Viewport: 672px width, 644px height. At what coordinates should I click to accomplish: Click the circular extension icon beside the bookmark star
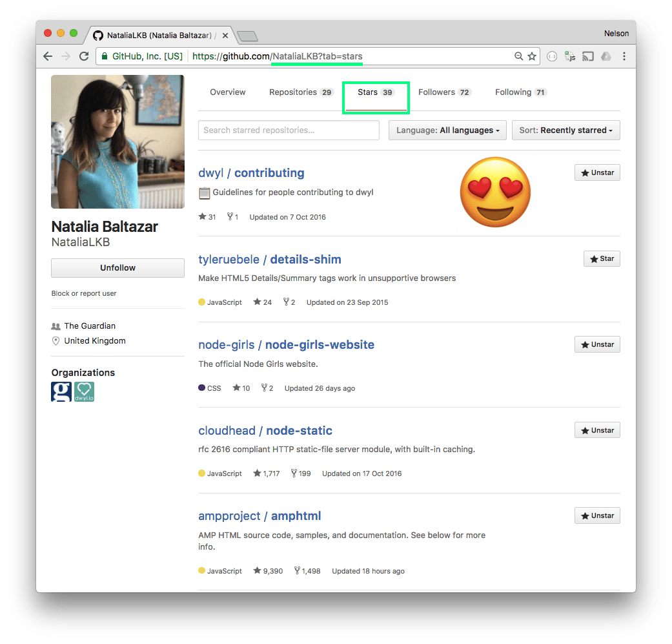(552, 56)
